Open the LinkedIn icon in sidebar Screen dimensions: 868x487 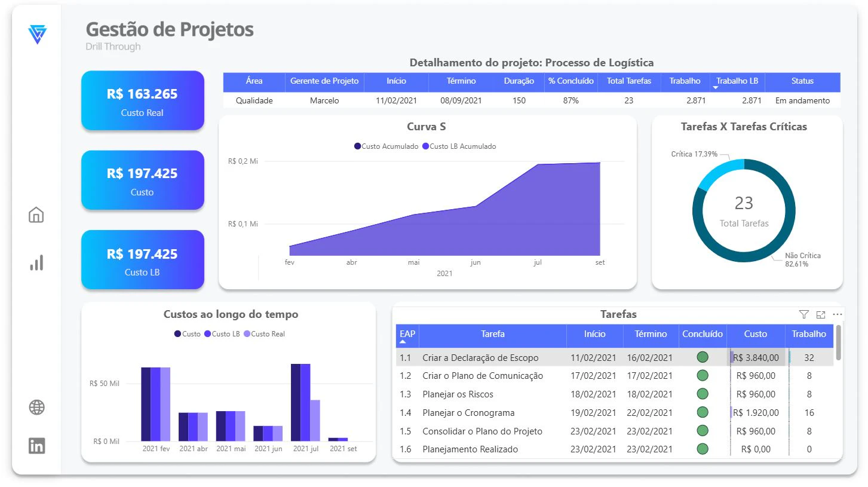tap(37, 445)
